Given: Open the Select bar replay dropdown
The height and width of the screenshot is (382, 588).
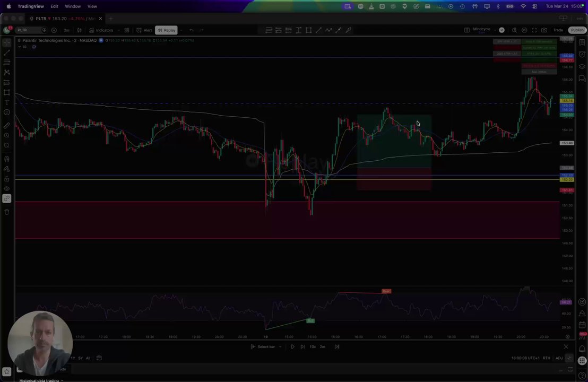Looking at the screenshot, I should point(266,347).
